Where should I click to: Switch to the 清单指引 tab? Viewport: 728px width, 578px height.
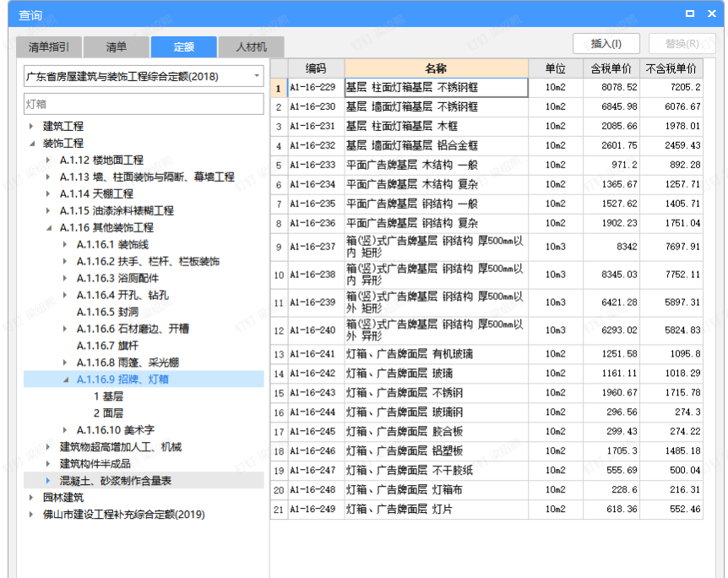coord(46,46)
